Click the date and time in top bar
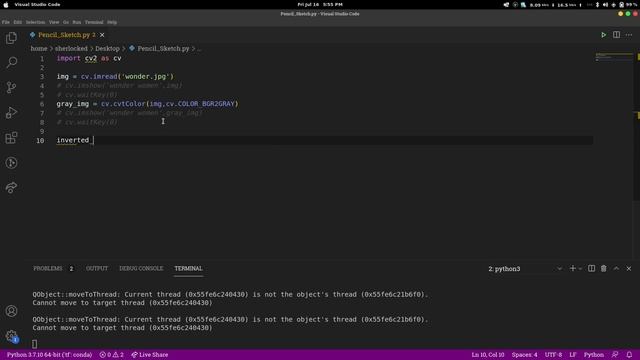Viewport: 640px width, 360px height. [320, 4]
